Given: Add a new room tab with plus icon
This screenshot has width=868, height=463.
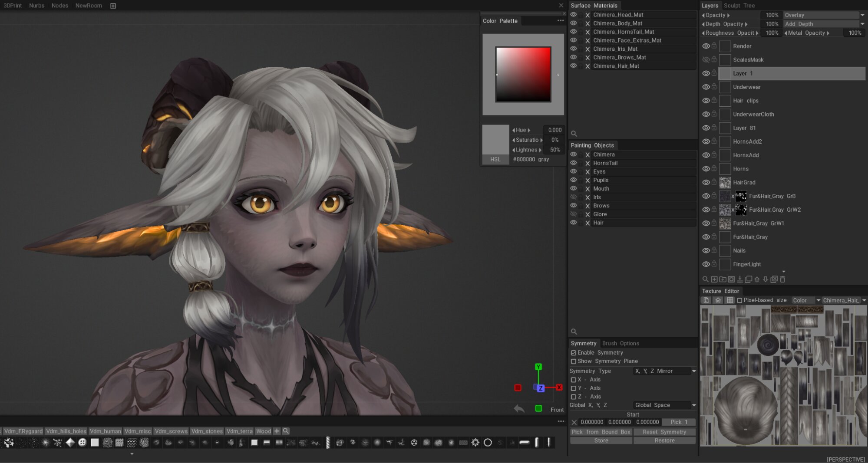Looking at the screenshot, I should tap(113, 6).
